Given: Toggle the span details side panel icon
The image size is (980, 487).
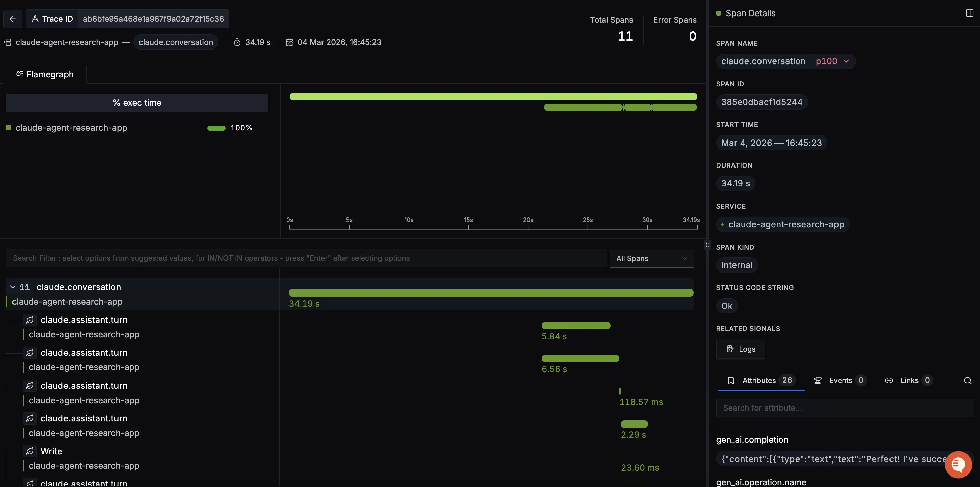Looking at the screenshot, I should [969, 13].
